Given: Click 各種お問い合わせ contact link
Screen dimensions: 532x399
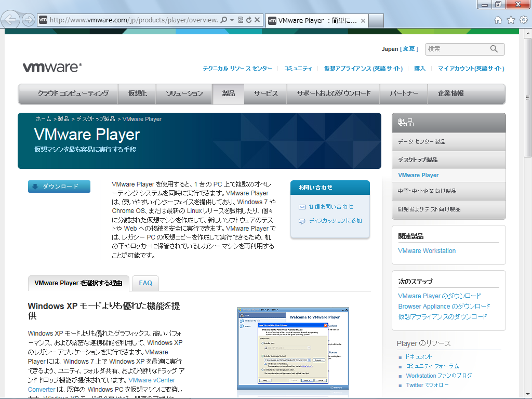Looking at the screenshot, I should [331, 207].
